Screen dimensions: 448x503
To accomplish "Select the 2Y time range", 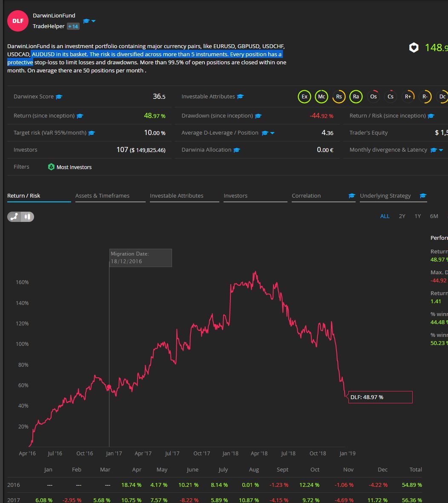I will [402, 216].
